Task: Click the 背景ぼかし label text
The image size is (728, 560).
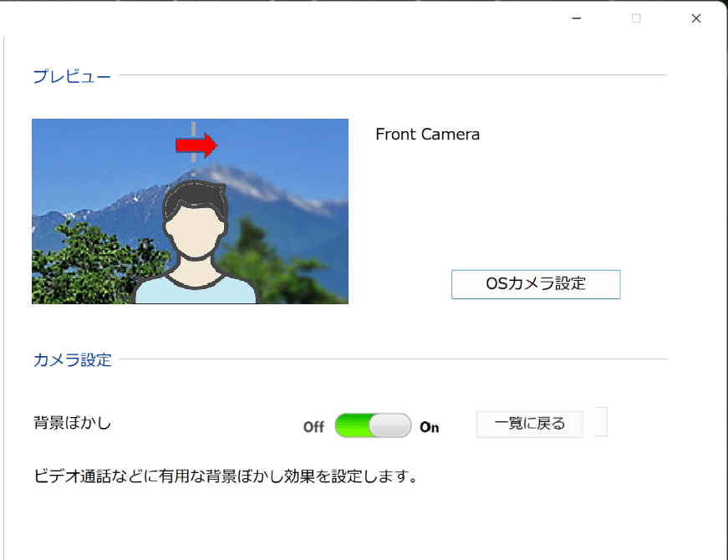Action: pos(73,423)
